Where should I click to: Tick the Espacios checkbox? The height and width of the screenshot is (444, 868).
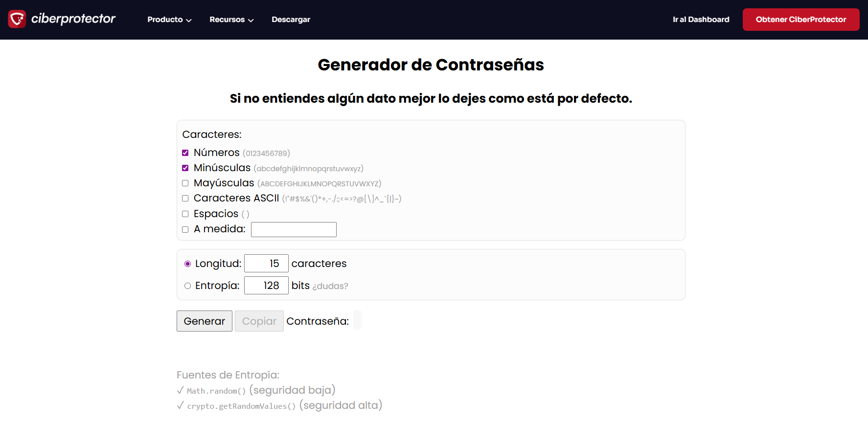click(x=185, y=214)
